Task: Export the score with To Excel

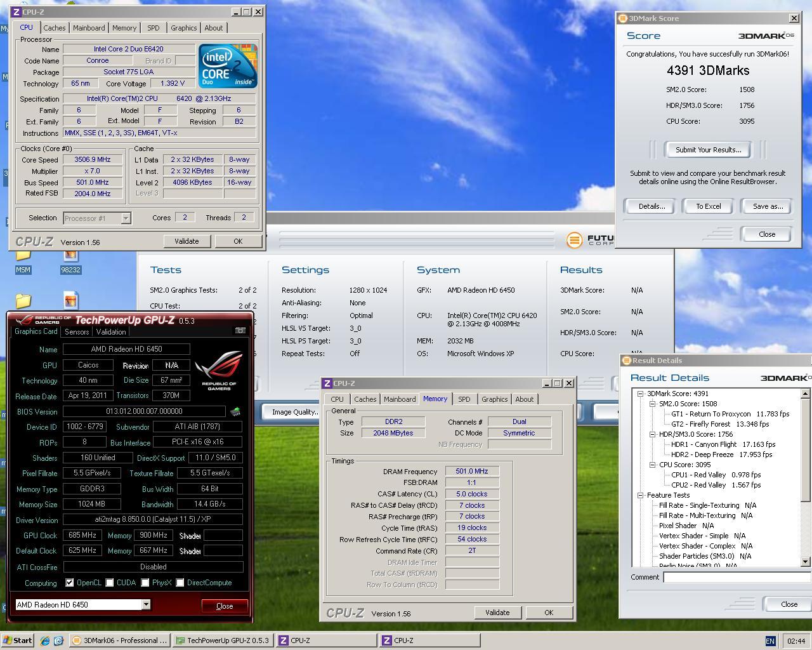Action: coord(708,206)
